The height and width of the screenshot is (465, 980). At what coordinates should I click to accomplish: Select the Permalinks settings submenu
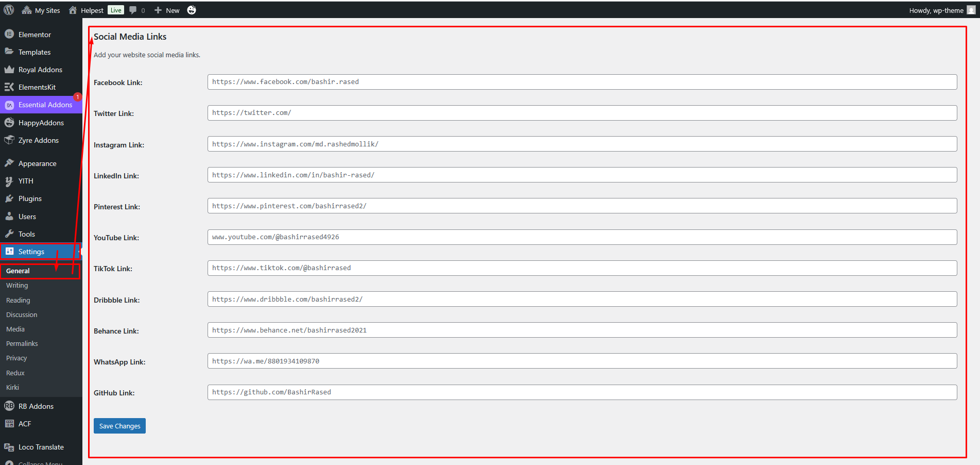22,343
